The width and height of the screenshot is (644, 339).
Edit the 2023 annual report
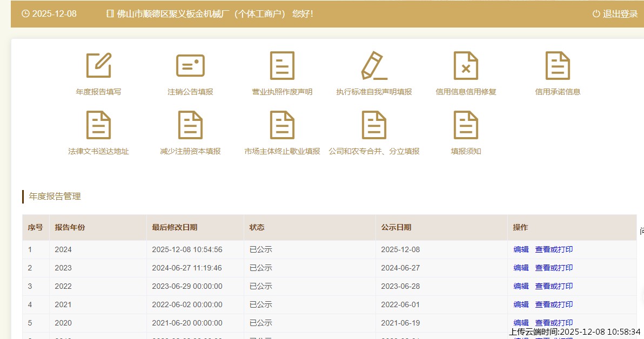[x=521, y=268]
